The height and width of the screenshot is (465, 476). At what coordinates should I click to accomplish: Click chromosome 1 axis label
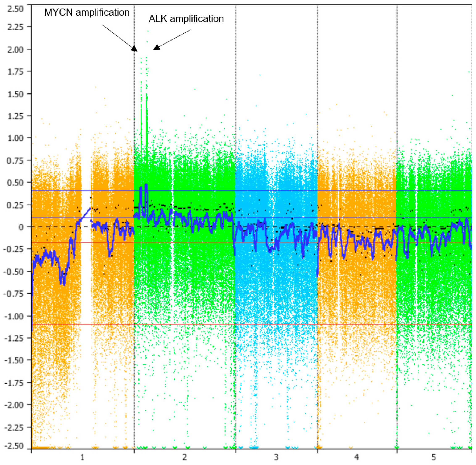[x=82, y=457]
